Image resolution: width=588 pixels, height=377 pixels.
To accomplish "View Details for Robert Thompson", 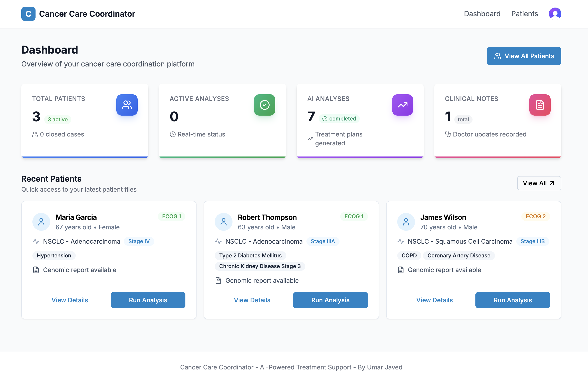I will click(x=252, y=300).
